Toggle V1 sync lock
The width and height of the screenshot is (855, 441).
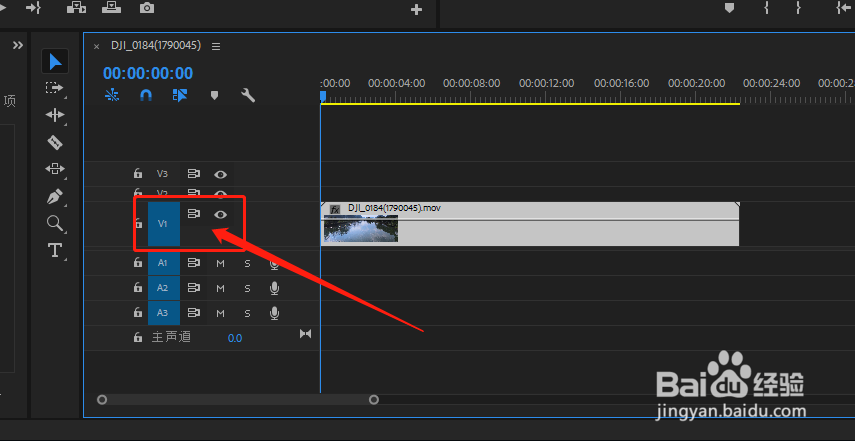coord(194,214)
